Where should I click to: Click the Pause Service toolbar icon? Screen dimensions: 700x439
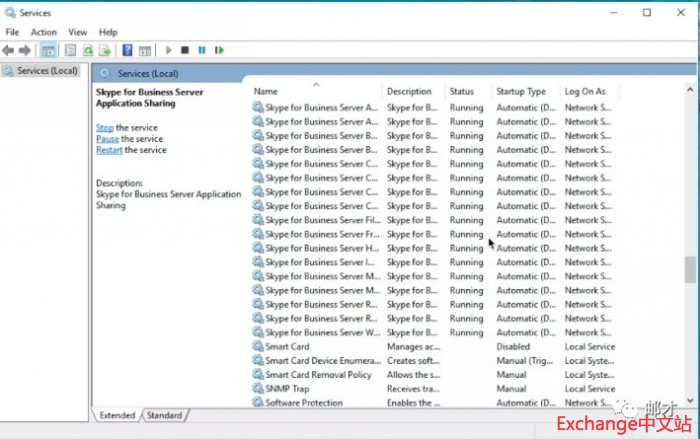coord(201,50)
